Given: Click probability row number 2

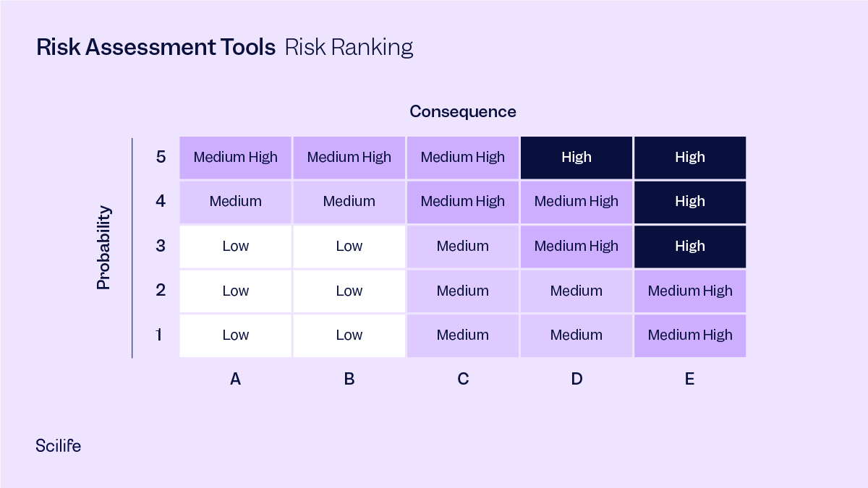Looking at the screenshot, I should click(x=161, y=291).
